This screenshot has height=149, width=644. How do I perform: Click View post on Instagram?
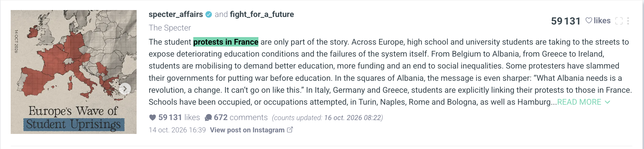coord(247,130)
